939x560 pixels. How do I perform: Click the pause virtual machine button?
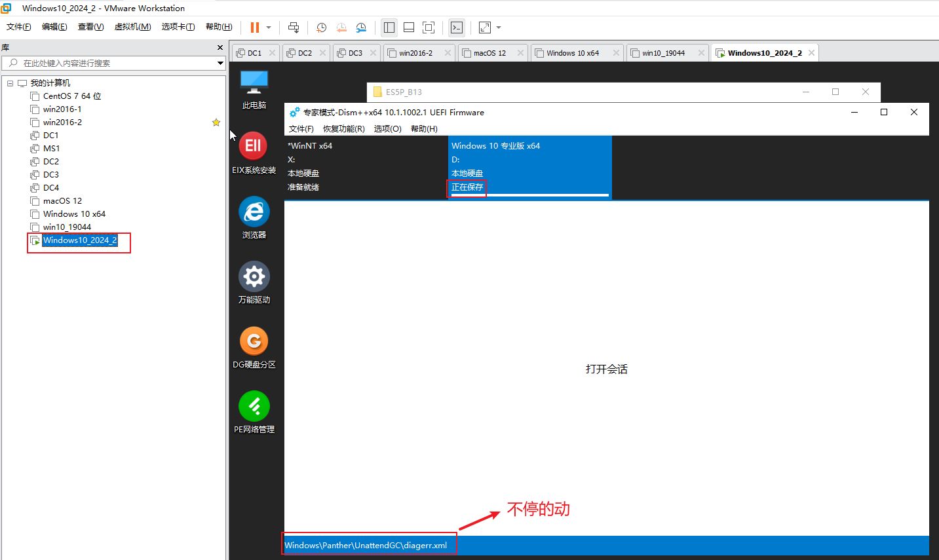[254, 28]
